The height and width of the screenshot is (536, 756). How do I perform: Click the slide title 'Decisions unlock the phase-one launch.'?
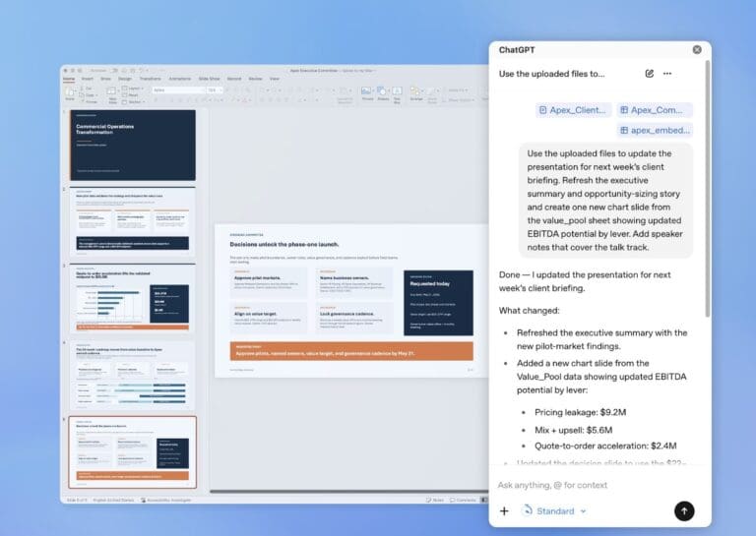(x=283, y=245)
